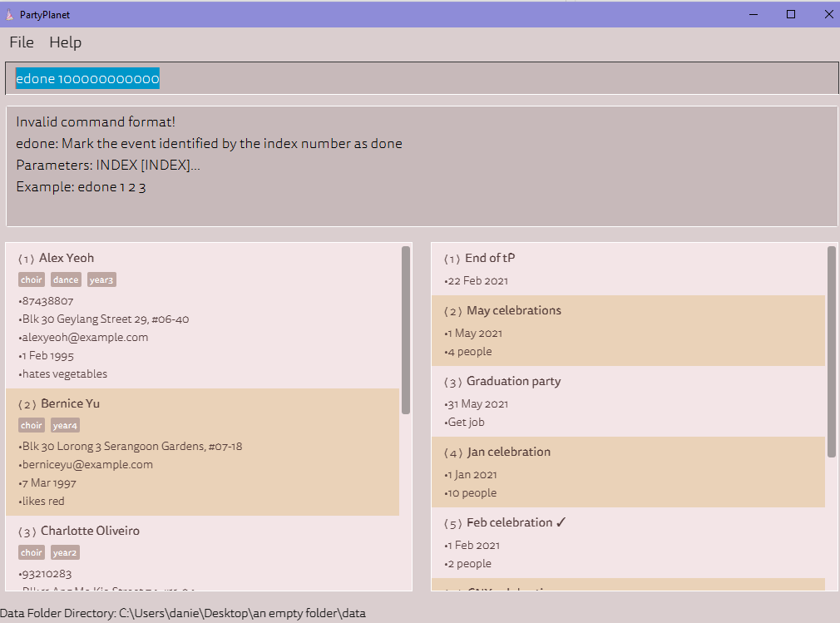840x623 pixels.
Task: Click the person list scrollbar
Action: pos(406,330)
